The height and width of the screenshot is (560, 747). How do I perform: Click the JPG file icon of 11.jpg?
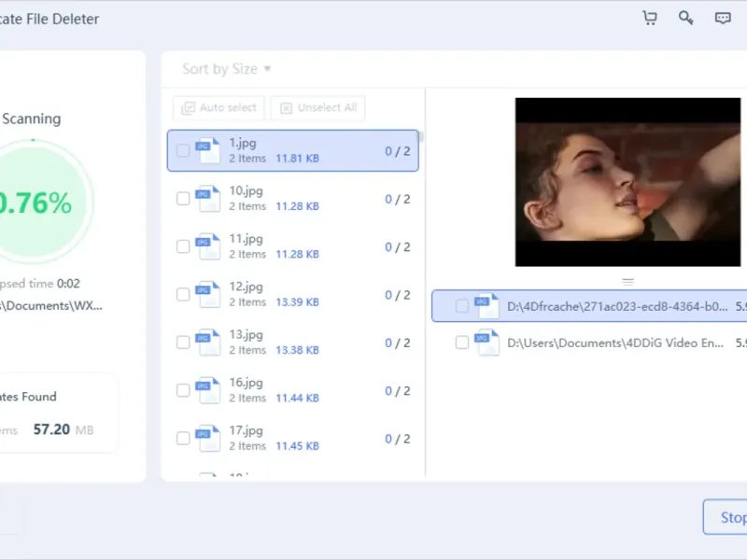[208, 246]
